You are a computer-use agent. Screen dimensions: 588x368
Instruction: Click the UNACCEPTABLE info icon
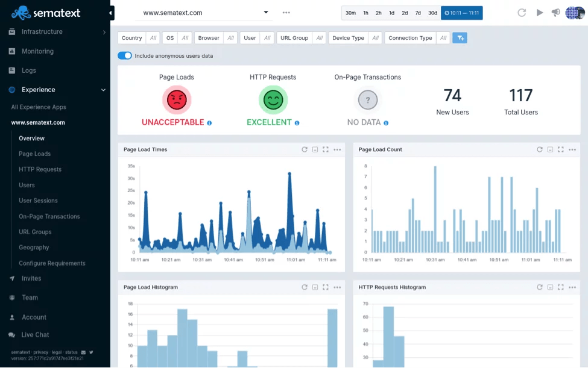209,123
